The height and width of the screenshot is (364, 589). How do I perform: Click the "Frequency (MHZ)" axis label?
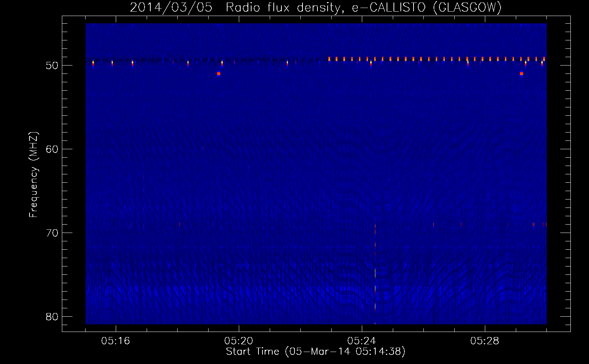coord(33,174)
